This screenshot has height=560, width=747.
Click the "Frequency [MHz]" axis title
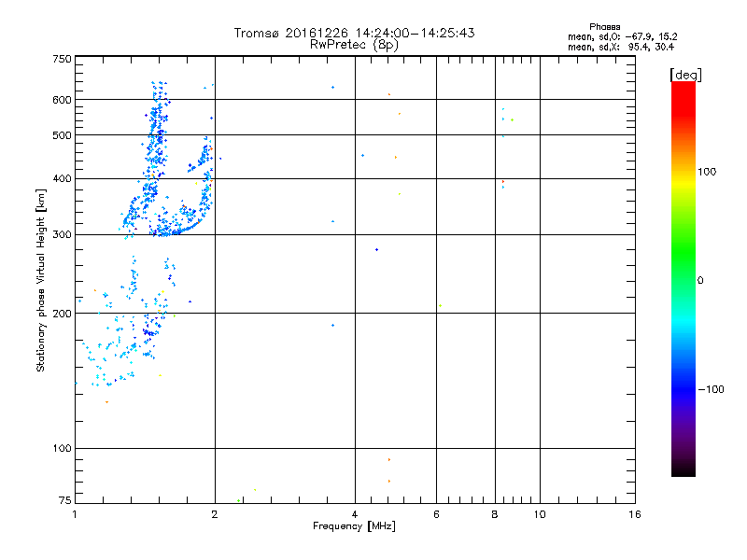(x=354, y=526)
